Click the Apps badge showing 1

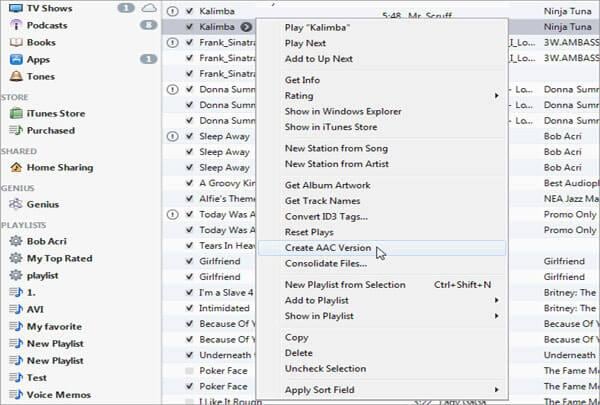tap(148, 59)
